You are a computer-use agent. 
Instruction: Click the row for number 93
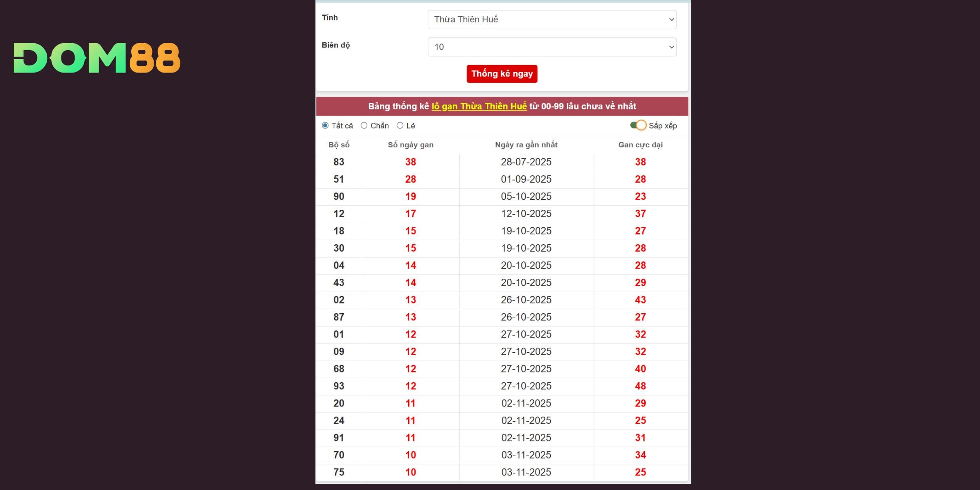[339, 386]
